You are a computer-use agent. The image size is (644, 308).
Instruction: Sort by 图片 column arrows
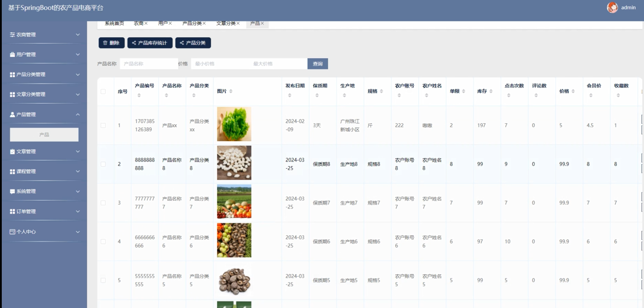231,91
